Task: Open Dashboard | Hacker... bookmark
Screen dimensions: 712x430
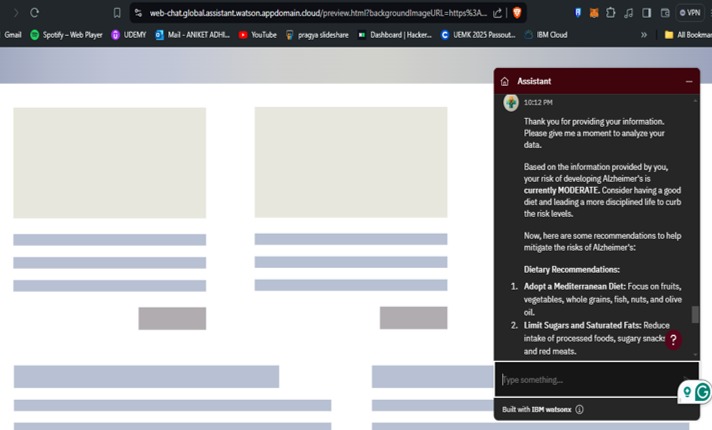Action: click(395, 35)
